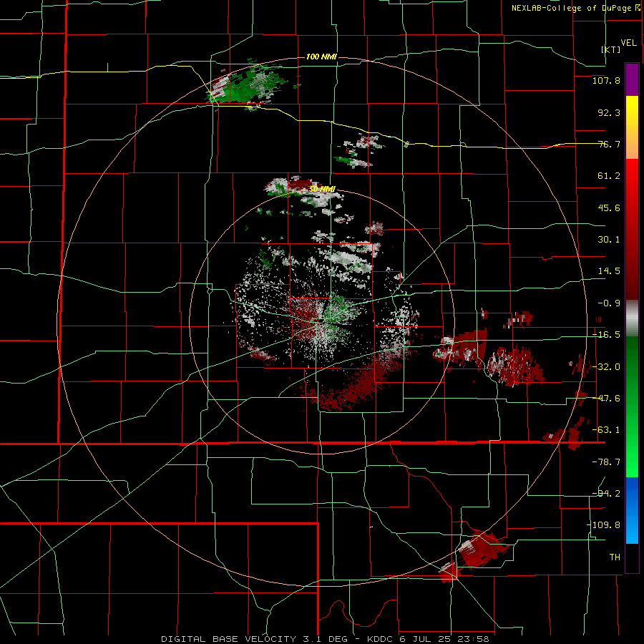
Task: Click the 107.8 legend value
Action: tap(606, 80)
